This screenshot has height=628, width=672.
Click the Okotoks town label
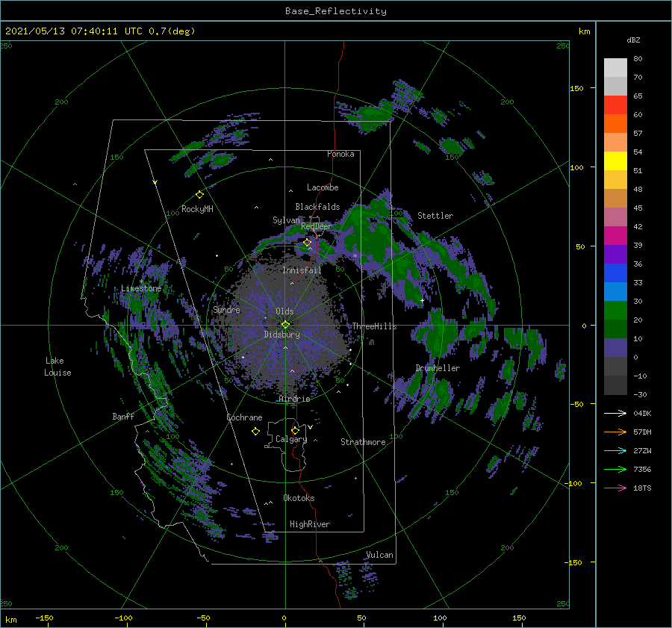(299, 498)
